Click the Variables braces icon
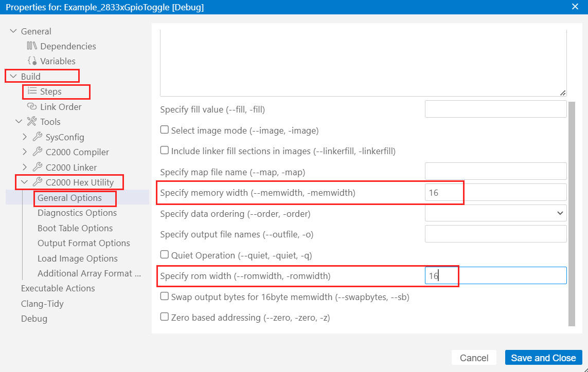Image resolution: width=588 pixels, height=372 pixels. tap(32, 61)
